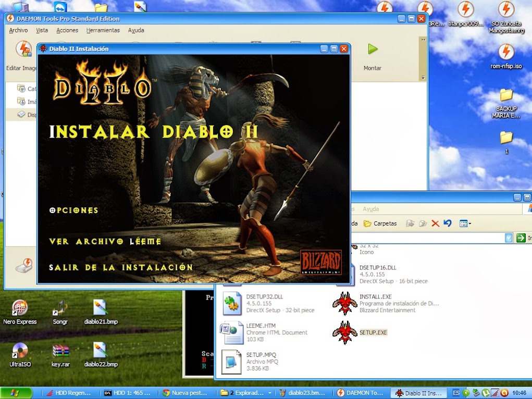The height and width of the screenshot is (399, 532).
Task: Toggle Carpetas folders view in Explorer
Action: pyautogui.click(x=380, y=223)
